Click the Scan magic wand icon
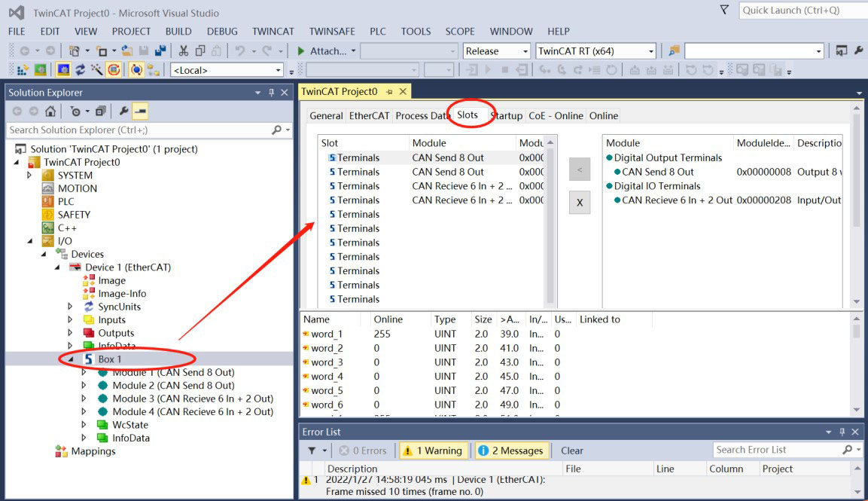This screenshot has width=868, height=501. pos(97,70)
